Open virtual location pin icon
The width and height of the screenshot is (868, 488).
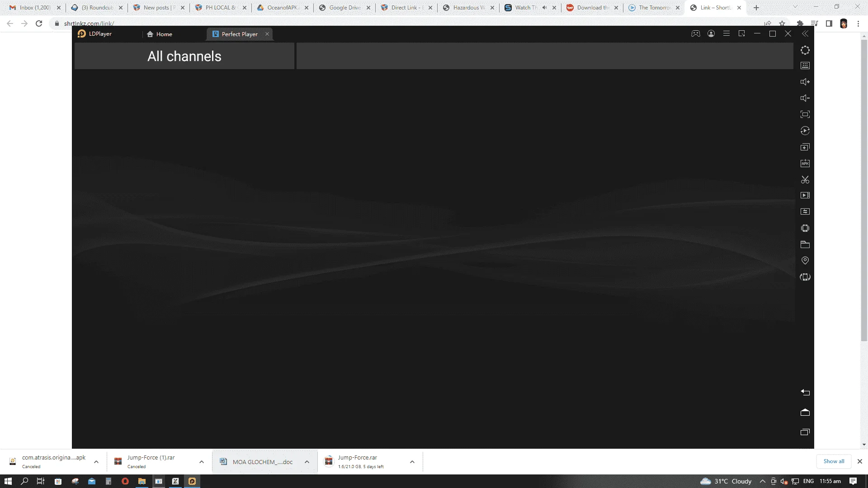point(805,261)
